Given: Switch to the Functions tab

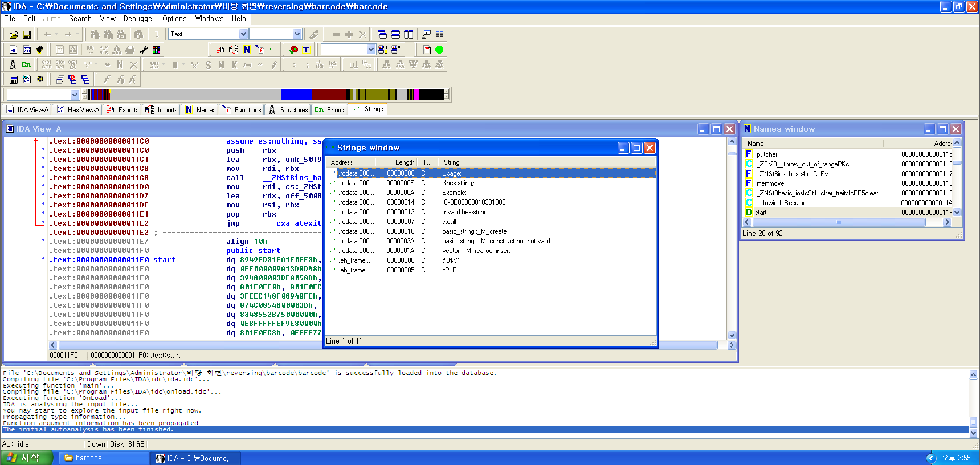Looking at the screenshot, I should pyautogui.click(x=243, y=109).
